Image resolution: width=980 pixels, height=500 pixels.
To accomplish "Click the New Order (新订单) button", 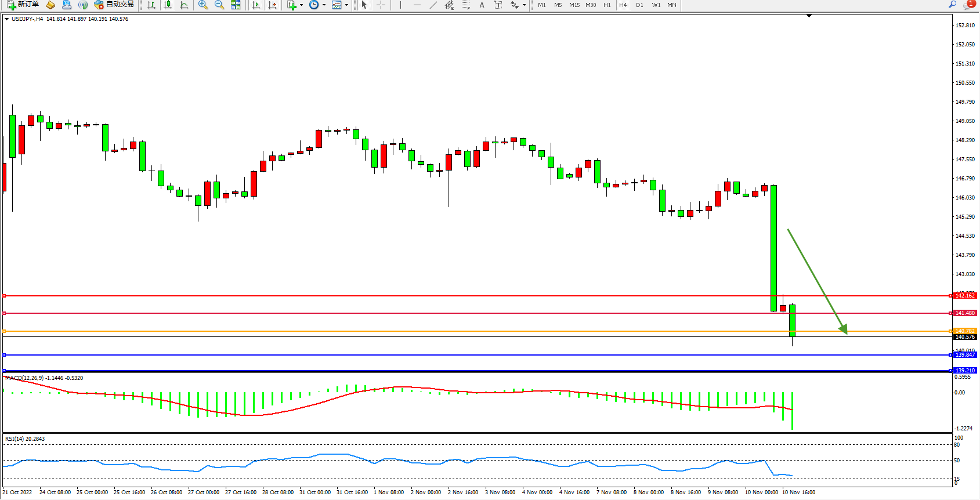I will [23, 5].
